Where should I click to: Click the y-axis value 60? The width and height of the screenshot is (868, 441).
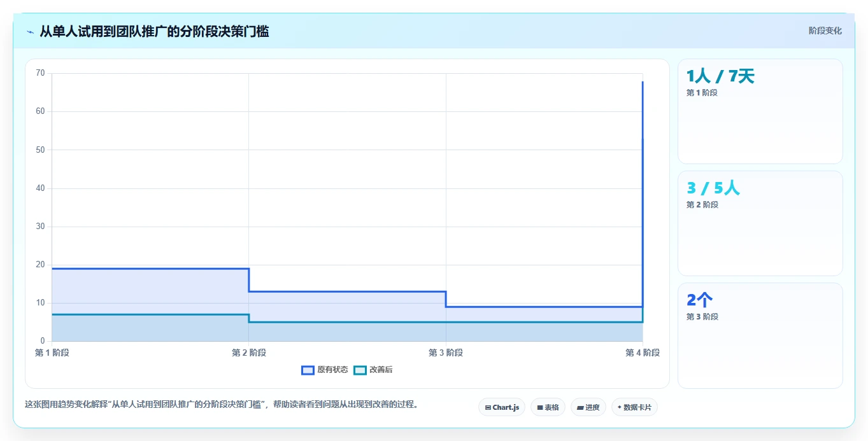click(x=40, y=111)
